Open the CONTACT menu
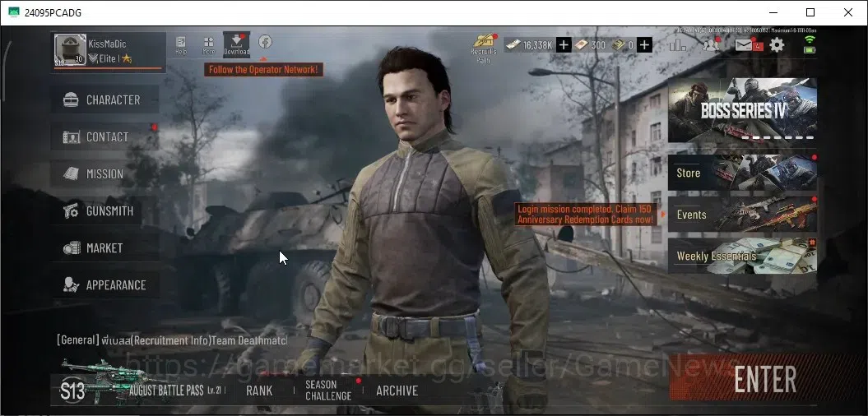The height and width of the screenshot is (416, 868). point(104,136)
